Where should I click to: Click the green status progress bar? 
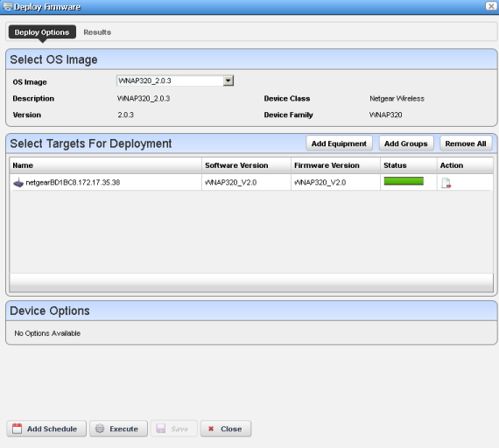(x=404, y=181)
